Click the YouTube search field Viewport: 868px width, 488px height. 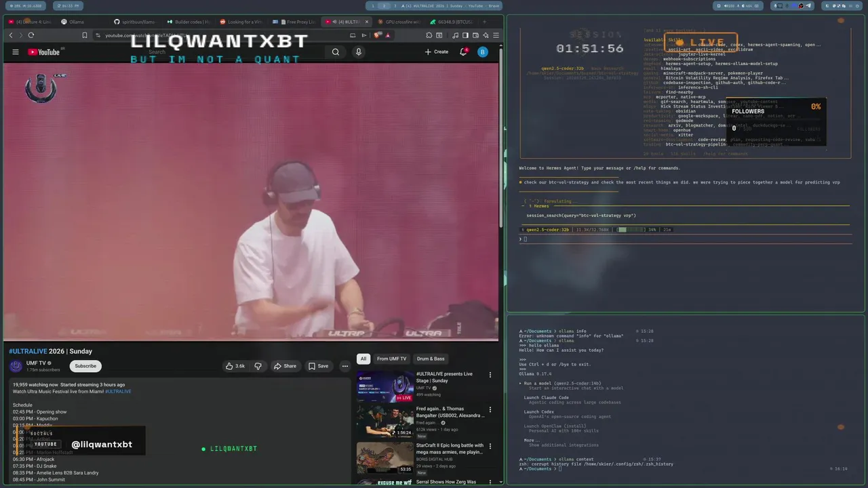(234, 52)
